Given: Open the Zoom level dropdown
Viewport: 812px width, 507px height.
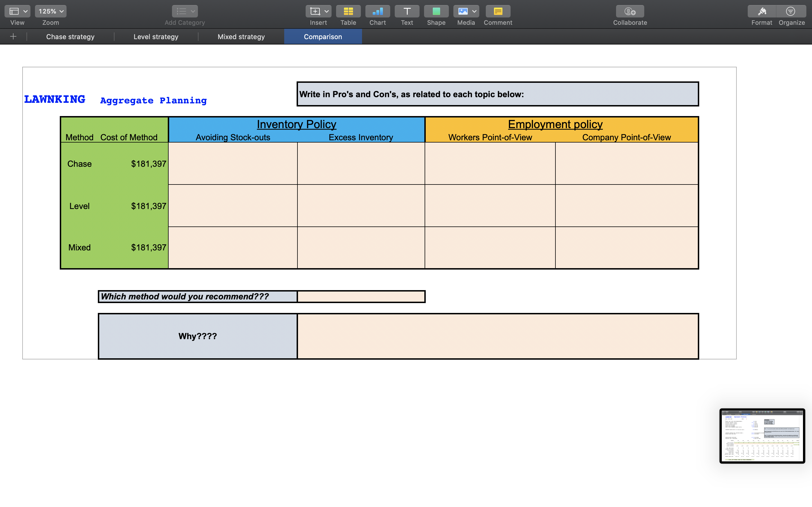Looking at the screenshot, I should click(50, 11).
